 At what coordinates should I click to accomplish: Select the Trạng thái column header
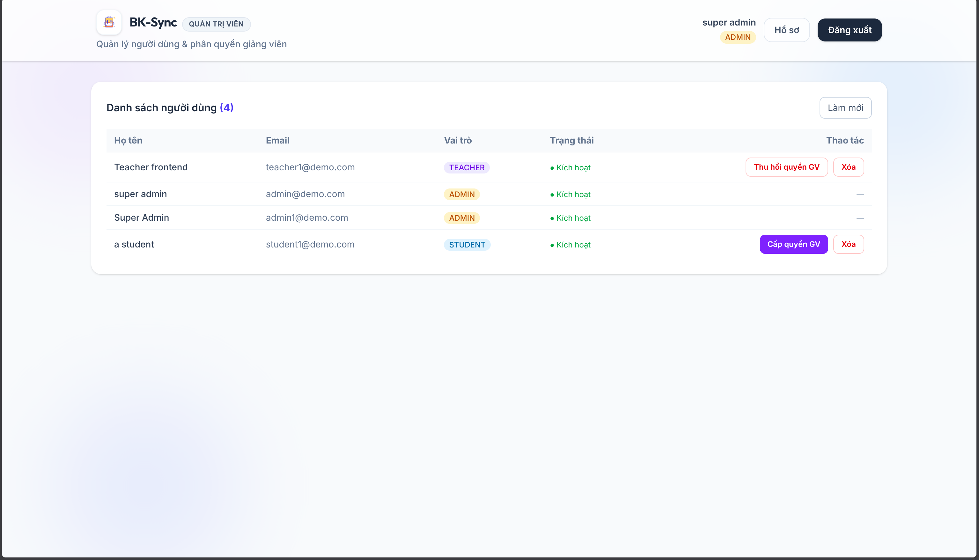[x=571, y=140]
